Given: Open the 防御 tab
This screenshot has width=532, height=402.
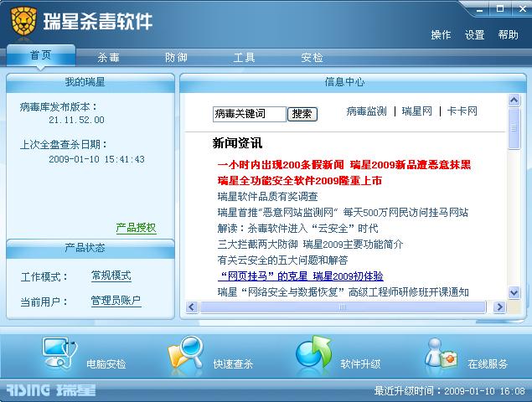Looking at the screenshot, I should [x=176, y=57].
